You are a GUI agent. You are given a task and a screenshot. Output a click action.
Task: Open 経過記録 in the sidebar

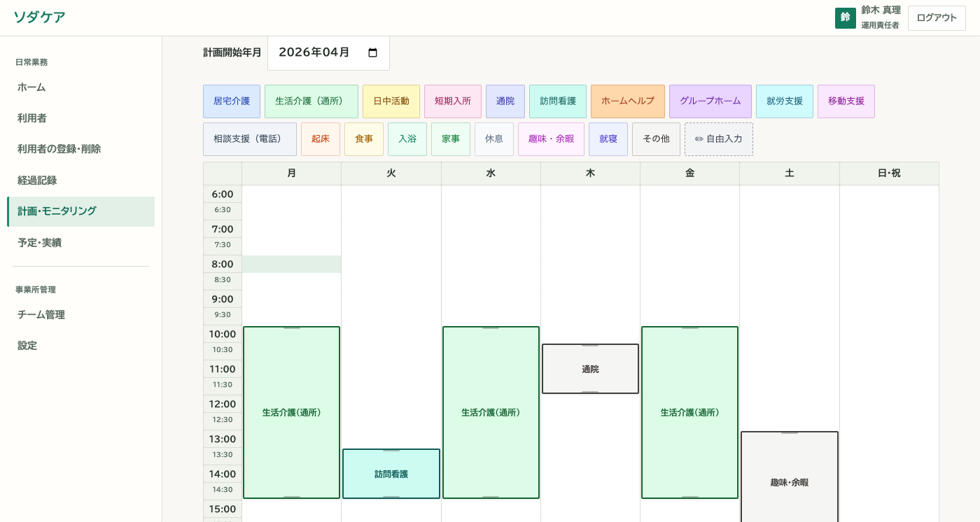point(80,181)
